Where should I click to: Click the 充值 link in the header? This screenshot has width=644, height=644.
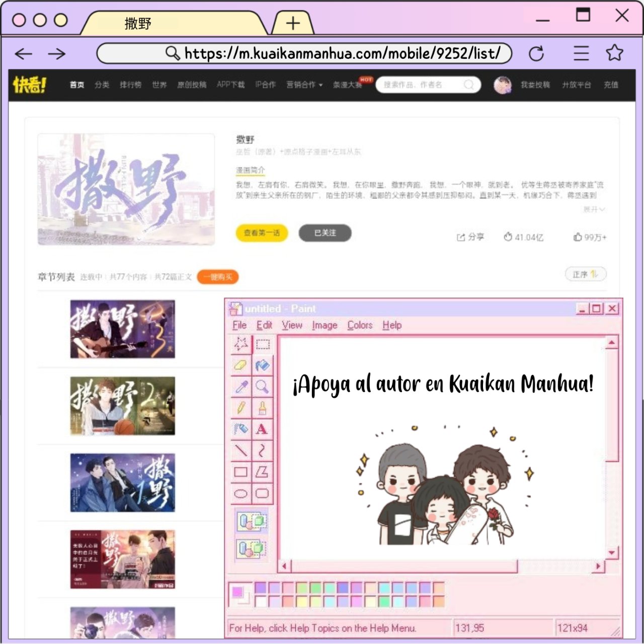coord(611,85)
